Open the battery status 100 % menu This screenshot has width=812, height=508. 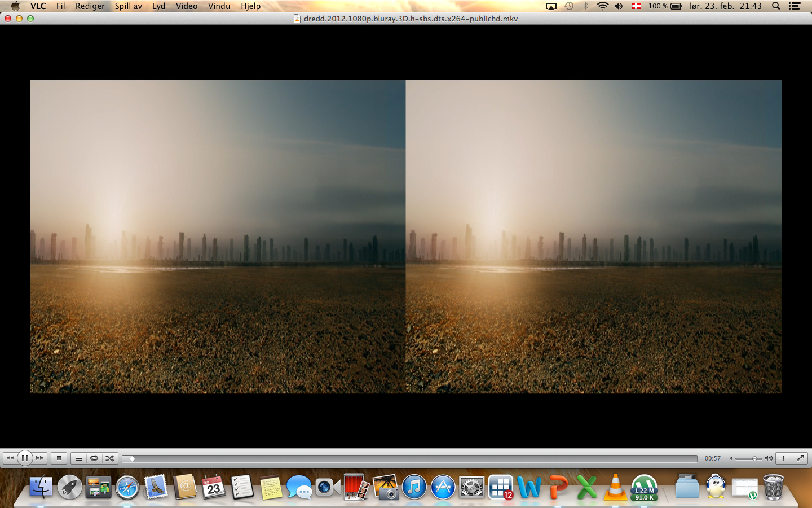tap(665, 6)
